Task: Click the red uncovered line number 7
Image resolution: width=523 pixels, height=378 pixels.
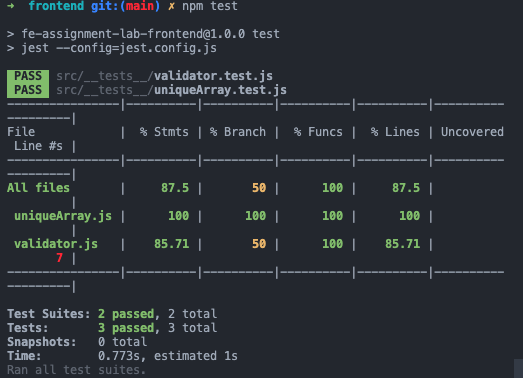Action: 59,258
